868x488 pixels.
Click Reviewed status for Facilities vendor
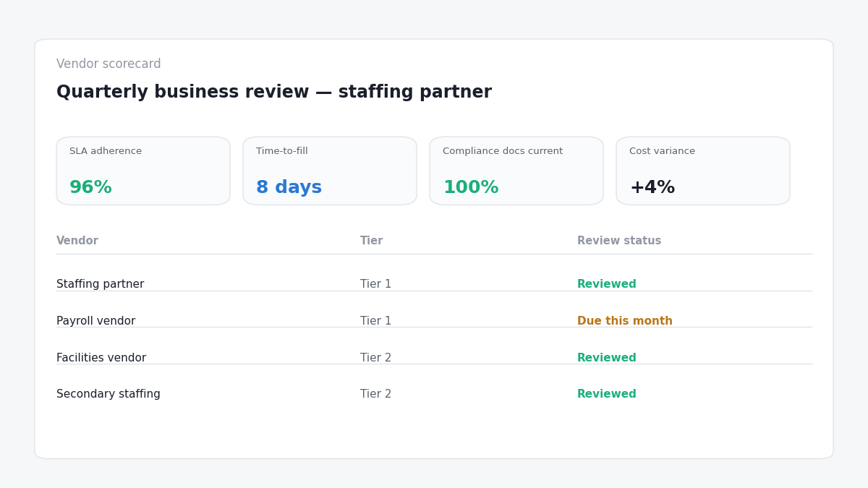607,358
